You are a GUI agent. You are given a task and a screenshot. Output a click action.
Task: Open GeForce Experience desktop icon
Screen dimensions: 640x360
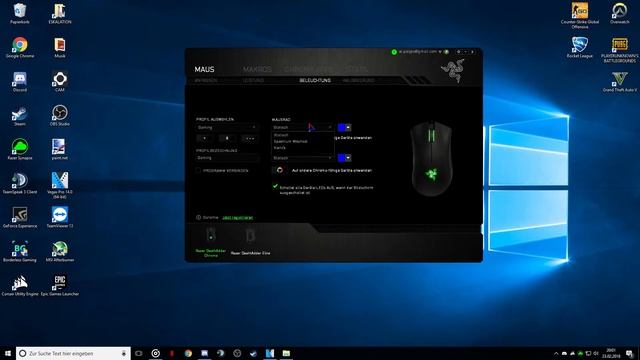pyautogui.click(x=20, y=217)
